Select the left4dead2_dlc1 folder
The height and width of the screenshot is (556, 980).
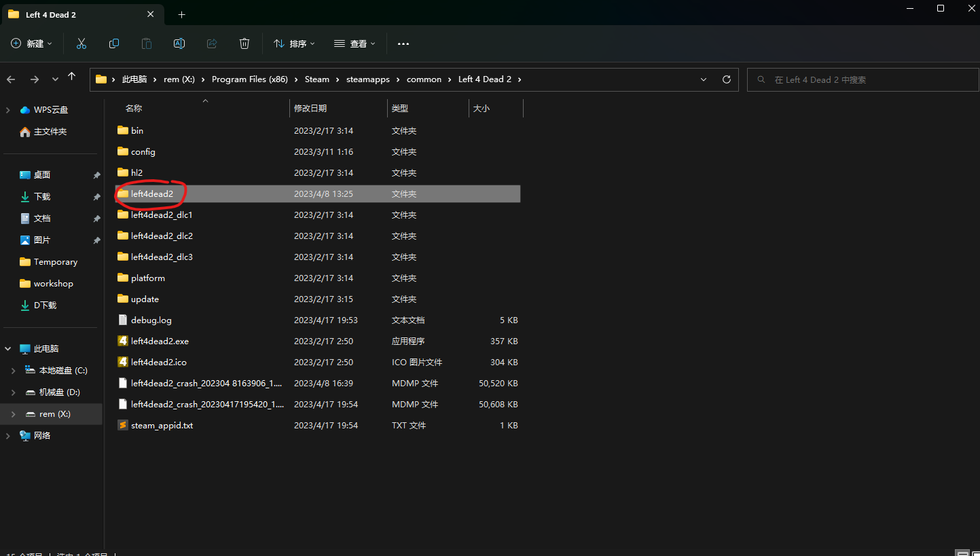318,215
